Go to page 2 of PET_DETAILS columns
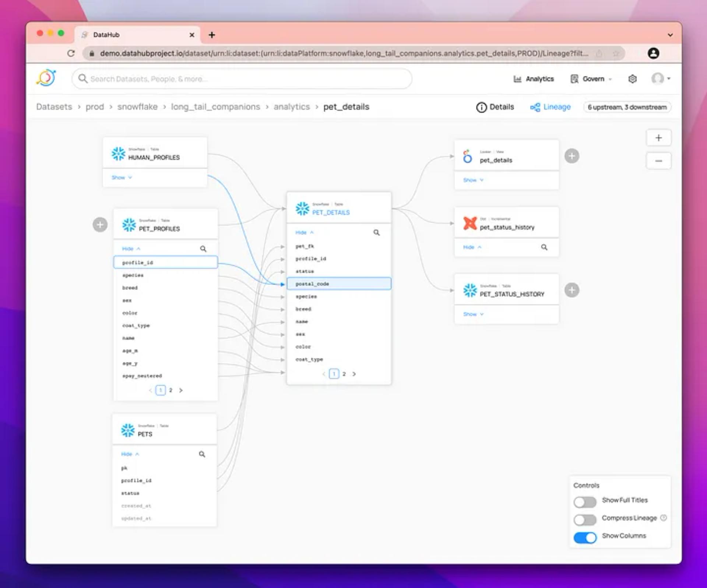 (344, 374)
